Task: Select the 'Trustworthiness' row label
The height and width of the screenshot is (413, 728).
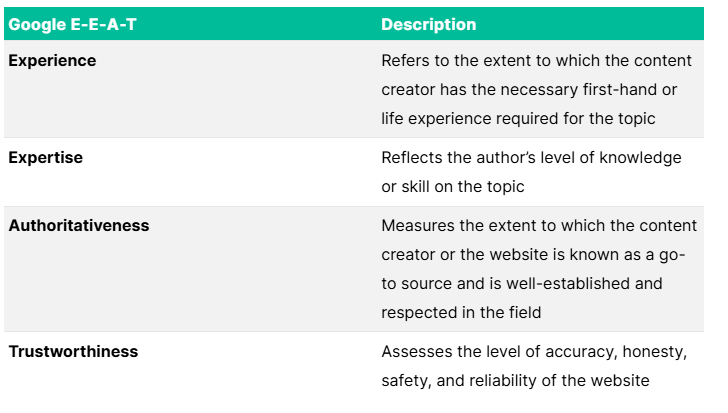Action: [x=73, y=352]
